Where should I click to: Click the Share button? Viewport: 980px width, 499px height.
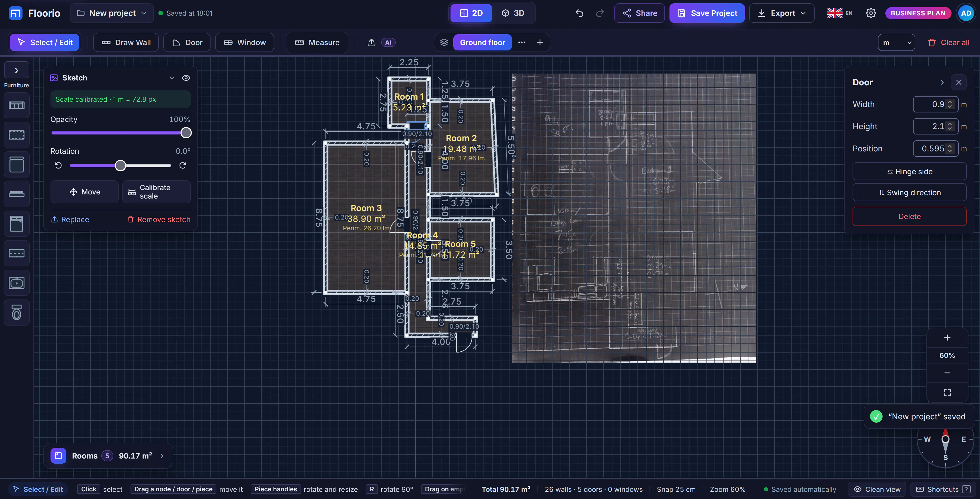[639, 13]
